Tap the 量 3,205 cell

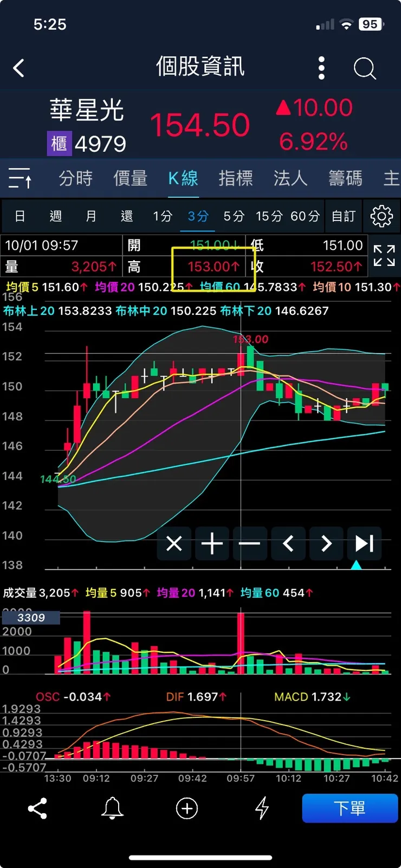click(61, 267)
